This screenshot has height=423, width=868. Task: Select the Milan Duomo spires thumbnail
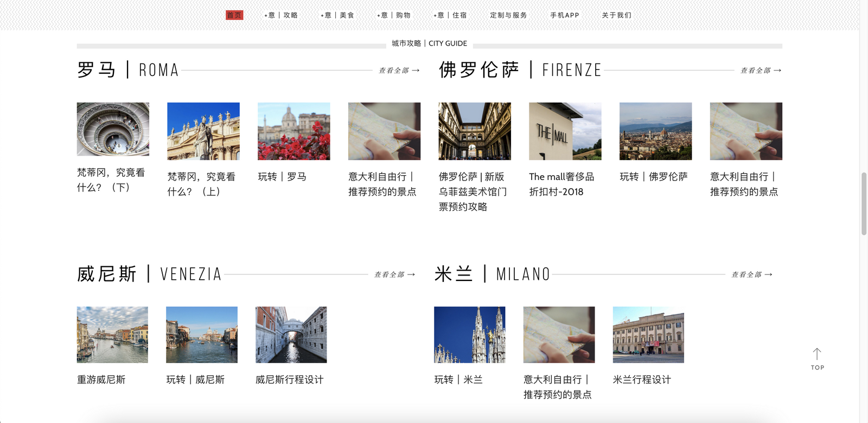point(470,335)
